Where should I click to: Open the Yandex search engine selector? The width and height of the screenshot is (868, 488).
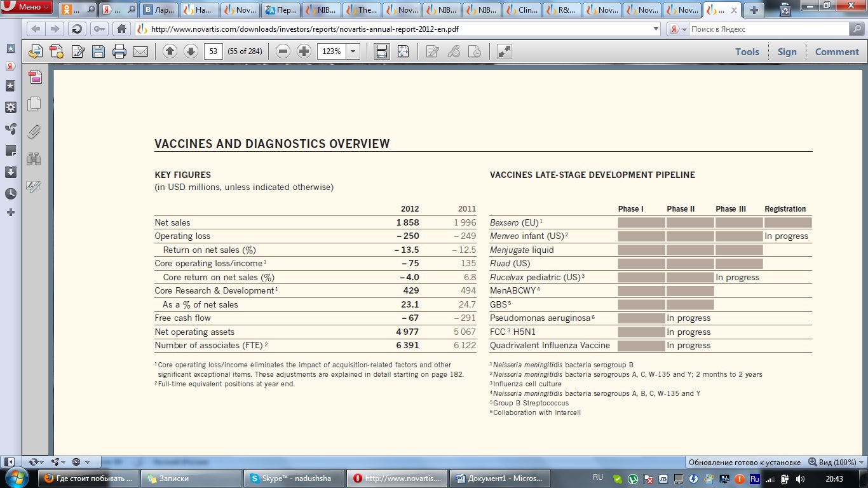click(x=678, y=29)
